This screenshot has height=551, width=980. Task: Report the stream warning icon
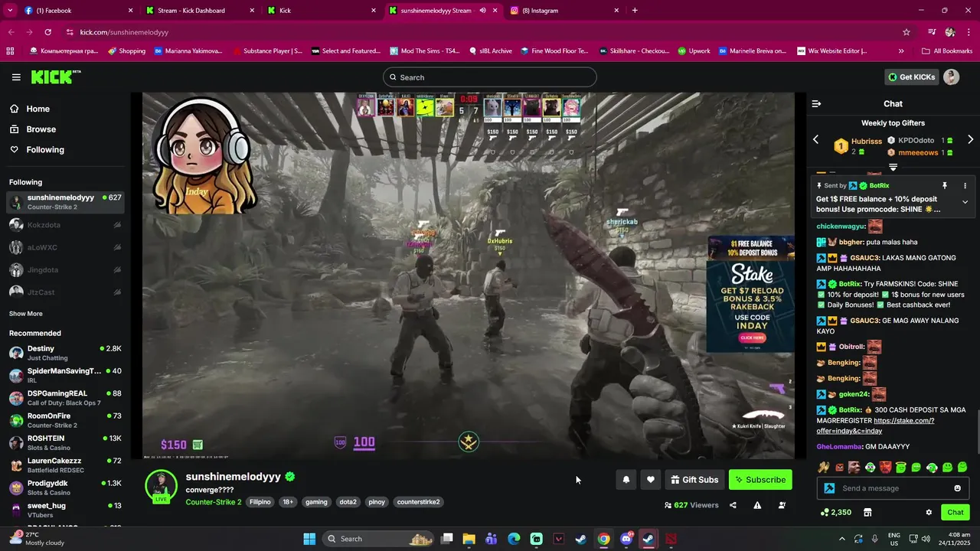pyautogui.click(x=757, y=505)
